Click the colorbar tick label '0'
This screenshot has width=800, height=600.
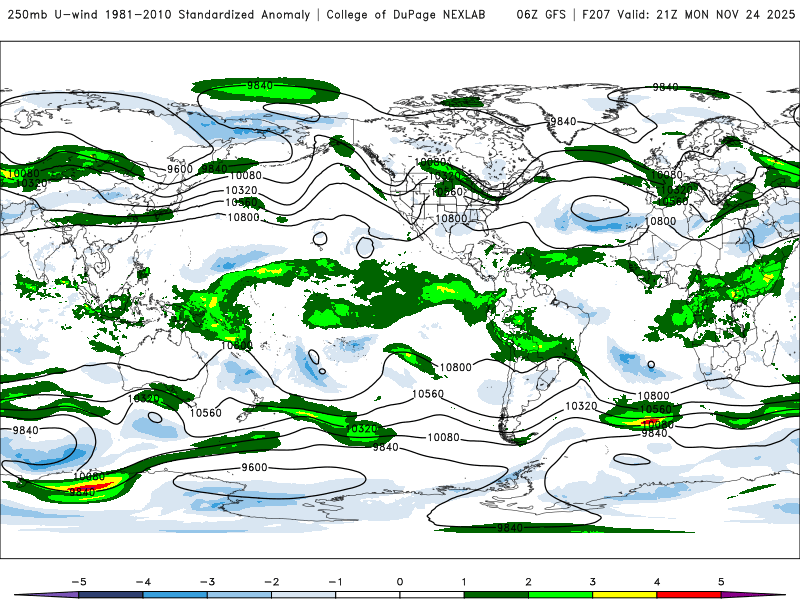click(399, 582)
